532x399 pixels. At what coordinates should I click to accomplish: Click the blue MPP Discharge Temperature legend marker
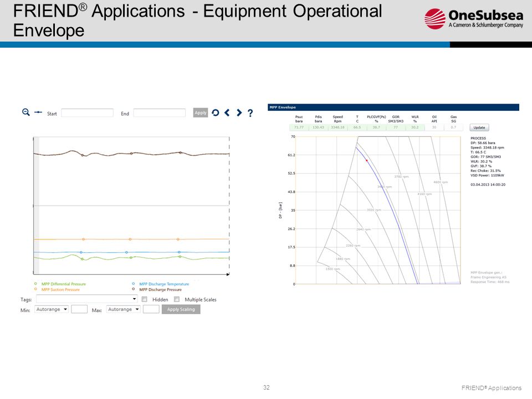tap(134, 284)
